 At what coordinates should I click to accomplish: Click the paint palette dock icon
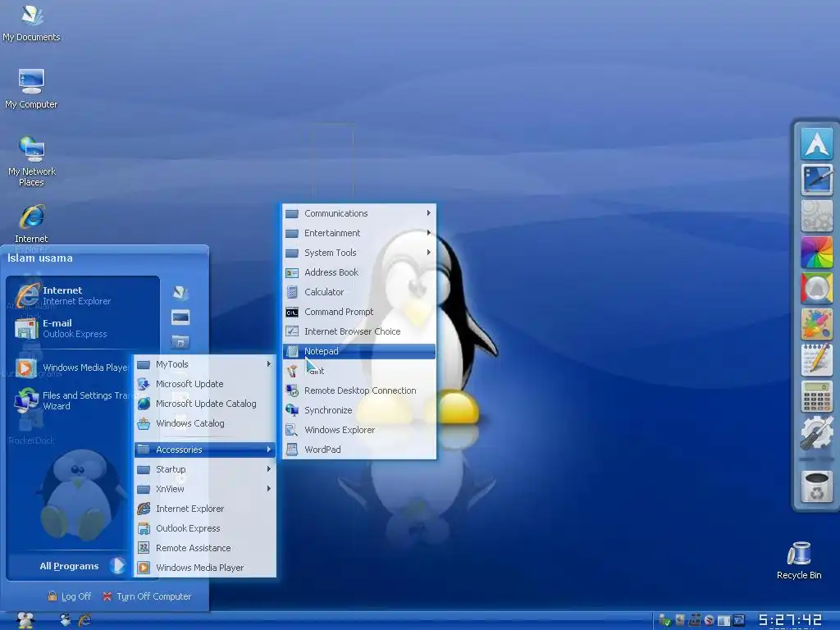click(x=816, y=324)
